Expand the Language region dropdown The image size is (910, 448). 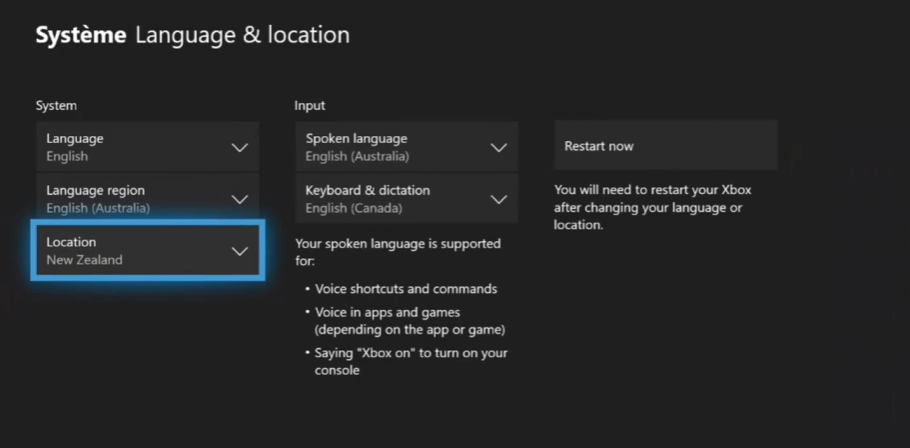click(146, 199)
